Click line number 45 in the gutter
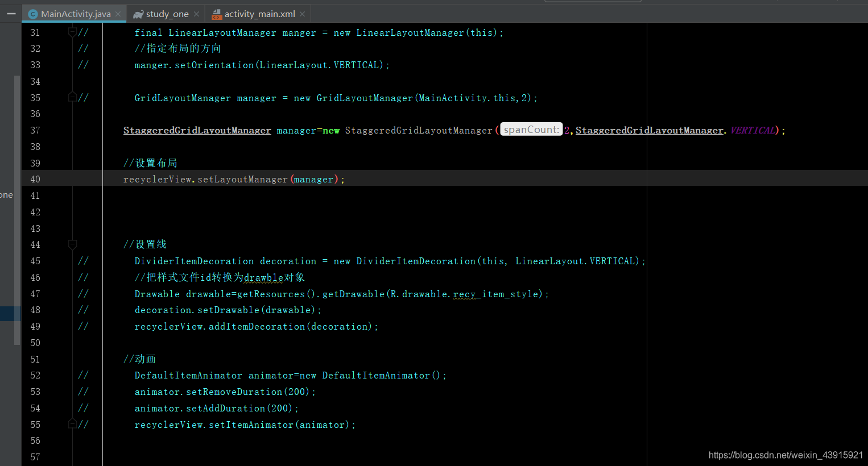 pyautogui.click(x=35, y=261)
